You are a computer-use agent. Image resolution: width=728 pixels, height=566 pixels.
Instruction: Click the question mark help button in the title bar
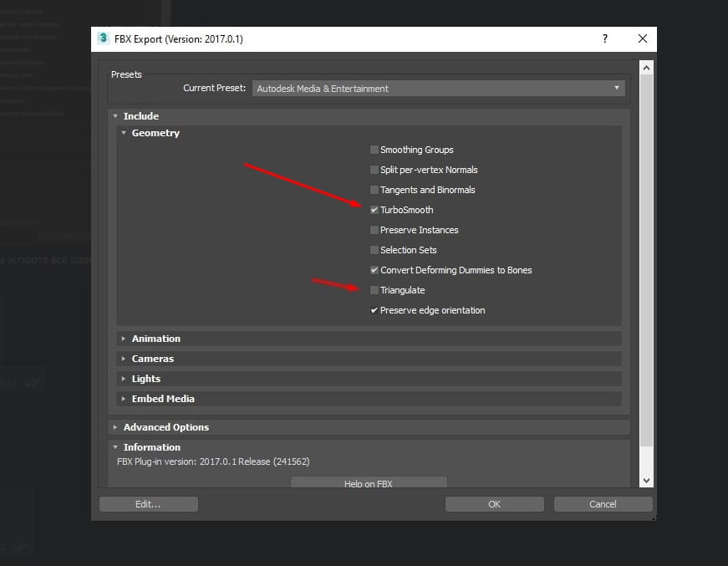click(x=605, y=38)
